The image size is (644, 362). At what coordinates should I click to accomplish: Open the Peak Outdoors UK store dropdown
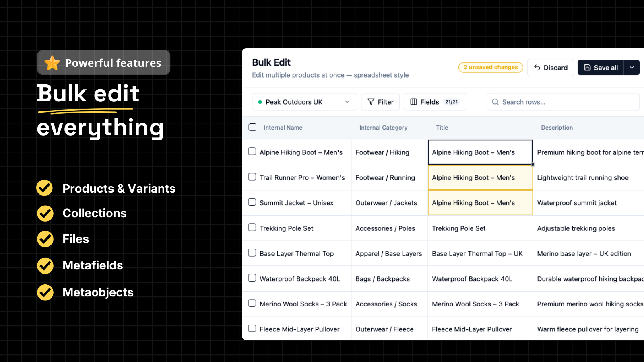coord(304,102)
